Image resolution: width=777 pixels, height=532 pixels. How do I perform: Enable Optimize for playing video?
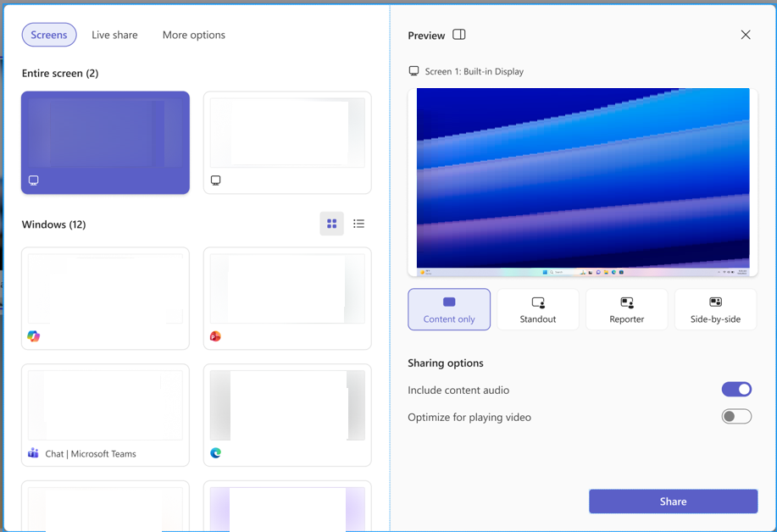(x=736, y=417)
